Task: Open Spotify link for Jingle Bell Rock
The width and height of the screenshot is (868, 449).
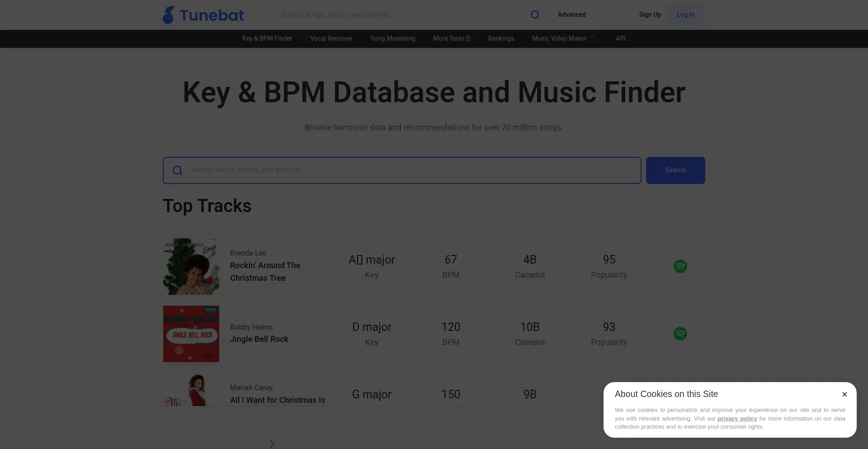Action: (680, 334)
